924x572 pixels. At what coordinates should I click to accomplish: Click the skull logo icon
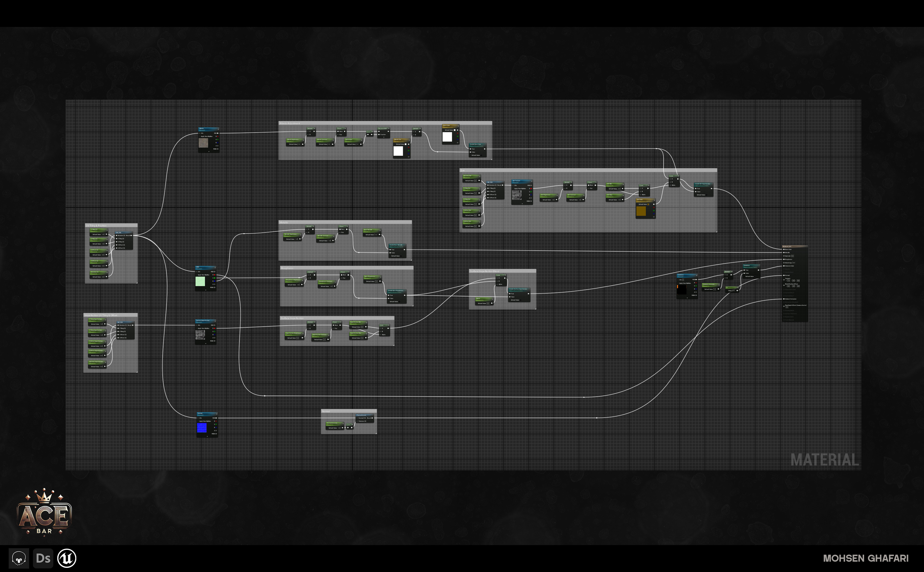coord(19,558)
